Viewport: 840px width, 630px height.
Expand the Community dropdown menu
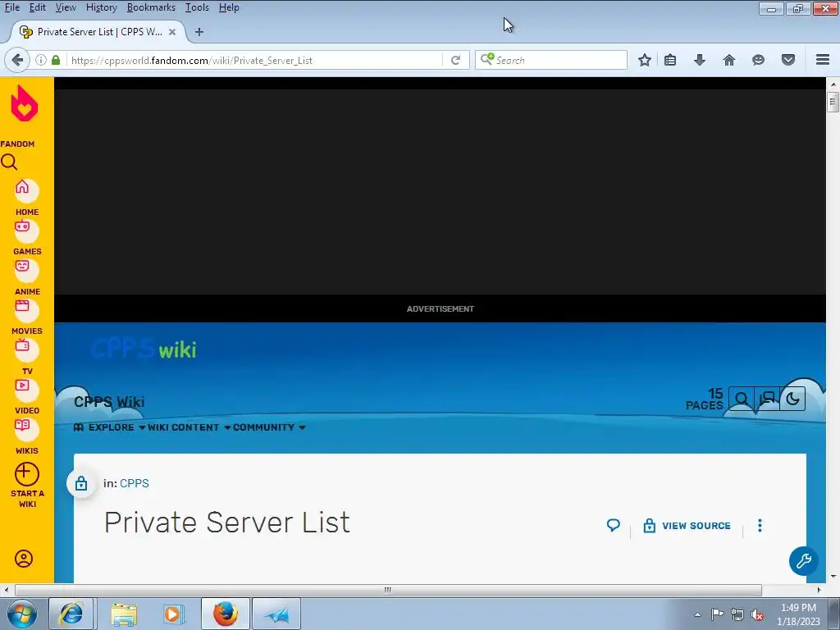[x=269, y=427]
